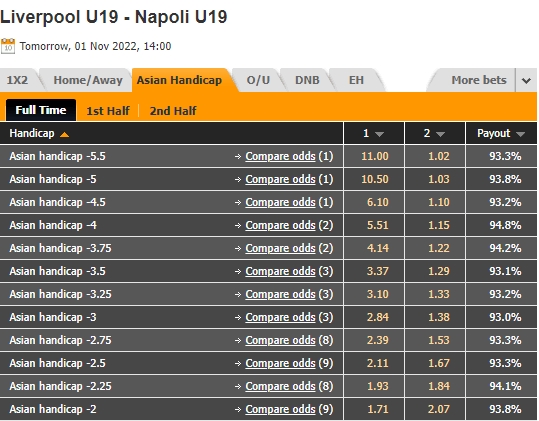Click sort arrow in Payout header

click(x=520, y=134)
